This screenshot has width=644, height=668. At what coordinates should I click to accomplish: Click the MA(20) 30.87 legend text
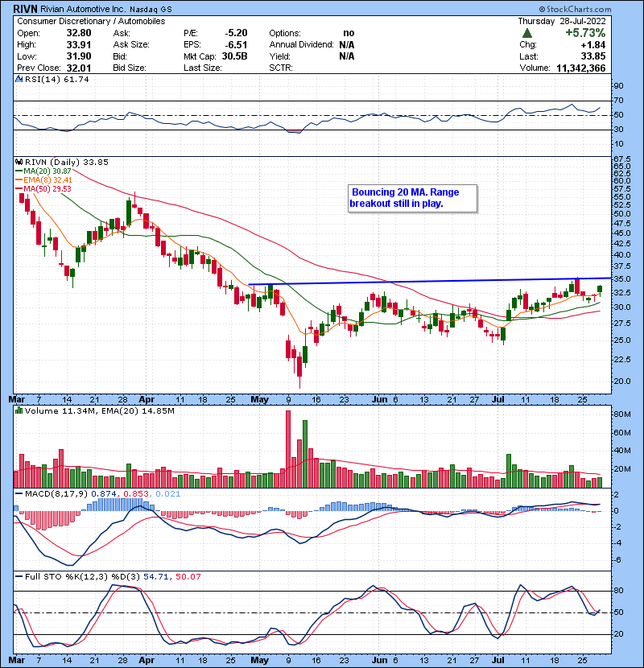click(47, 171)
